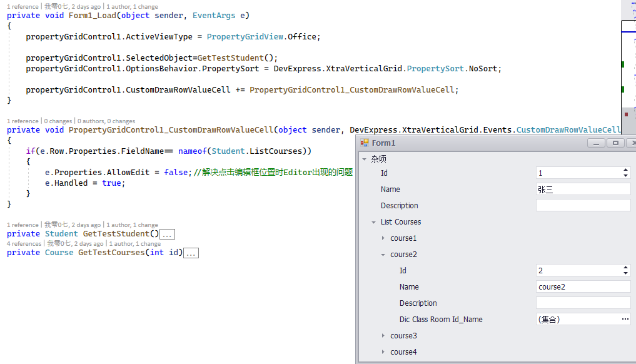The image size is (636, 364).
Task: Expand the course3 node
Action: 383,335
